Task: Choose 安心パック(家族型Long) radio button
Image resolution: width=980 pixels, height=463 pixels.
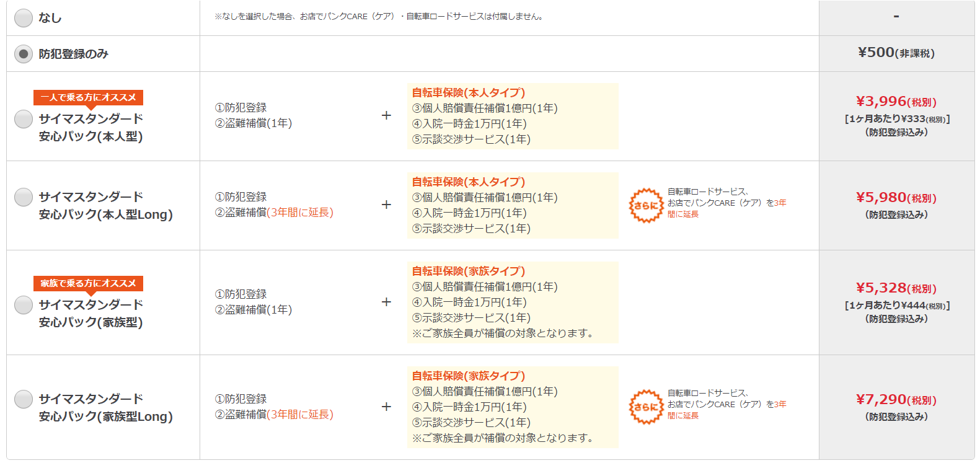Action: tap(24, 399)
